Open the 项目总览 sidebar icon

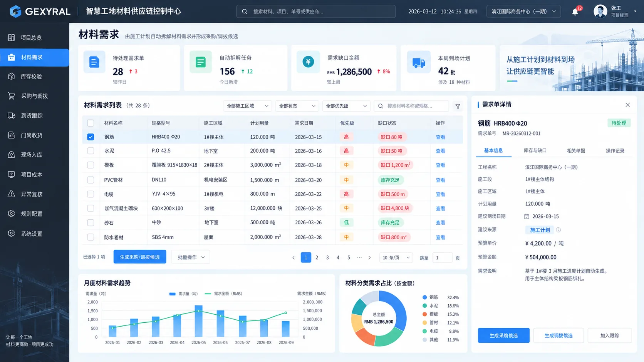[12, 37]
